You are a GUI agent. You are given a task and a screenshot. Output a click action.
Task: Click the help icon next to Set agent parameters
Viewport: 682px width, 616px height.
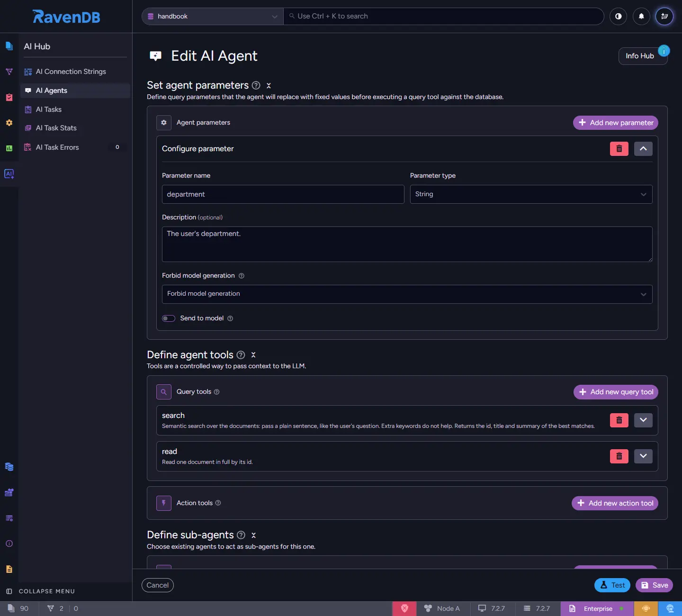[x=256, y=85]
